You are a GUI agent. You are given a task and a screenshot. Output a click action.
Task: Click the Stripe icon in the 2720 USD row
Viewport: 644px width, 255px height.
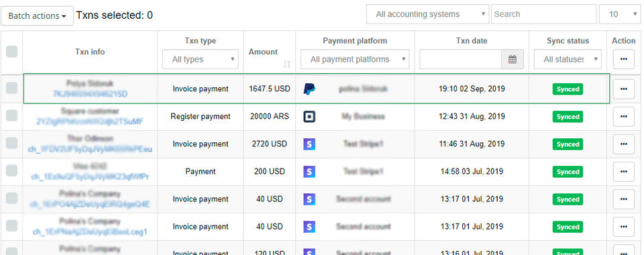pos(309,144)
